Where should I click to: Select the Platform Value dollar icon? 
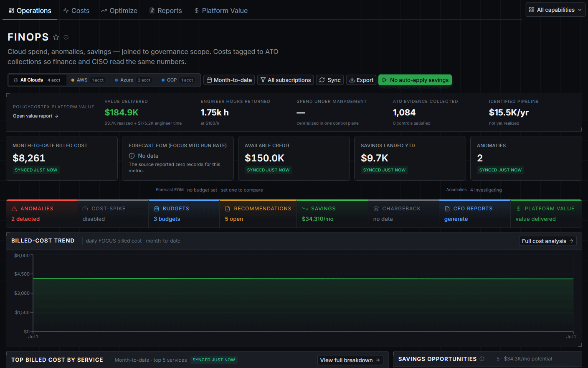[519, 209]
